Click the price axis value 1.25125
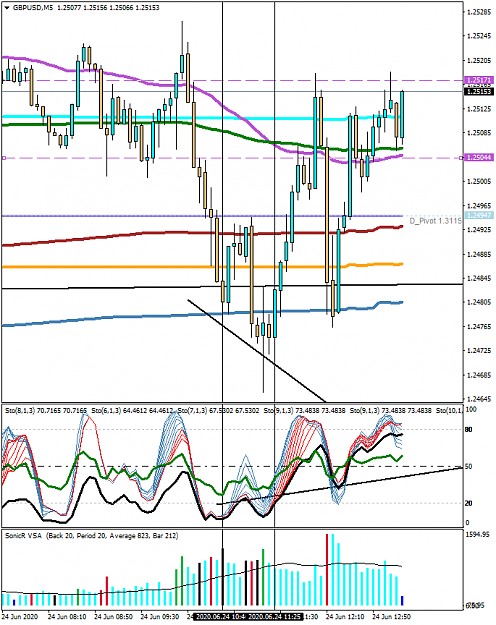 [479, 109]
